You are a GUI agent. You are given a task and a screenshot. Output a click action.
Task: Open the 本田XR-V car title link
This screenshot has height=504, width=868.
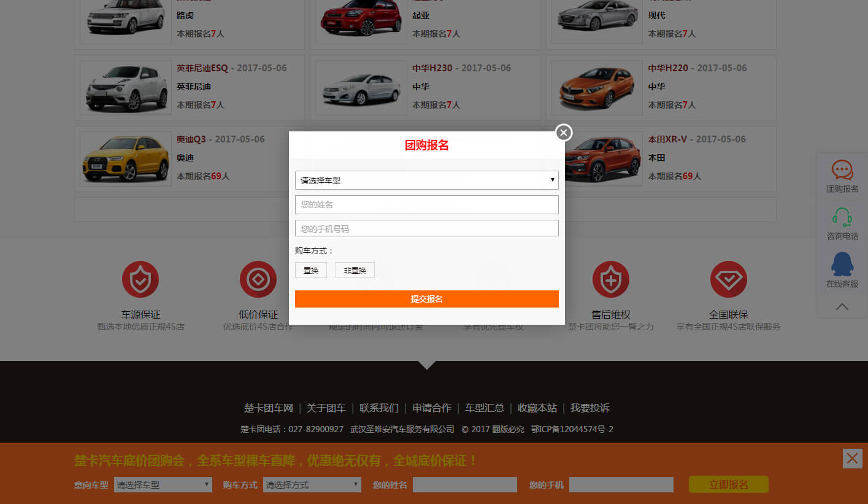[667, 139]
